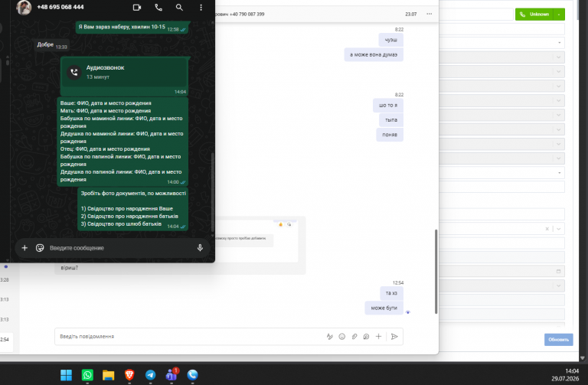Open emoji picker in messenger input bar
This screenshot has height=385, width=588.
342,337
